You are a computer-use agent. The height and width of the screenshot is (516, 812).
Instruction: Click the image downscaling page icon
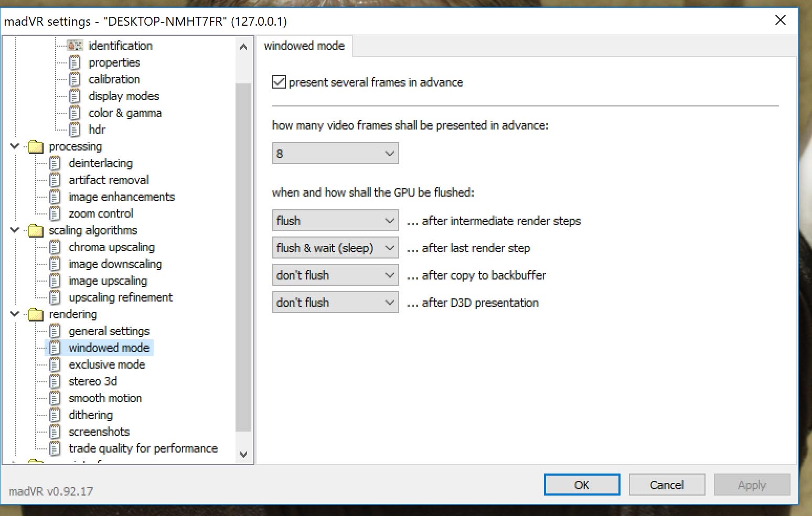(x=55, y=264)
